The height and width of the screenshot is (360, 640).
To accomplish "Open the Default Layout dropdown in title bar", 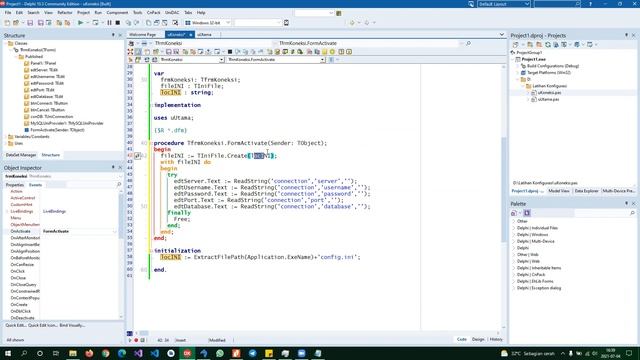I will coord(527,4).
